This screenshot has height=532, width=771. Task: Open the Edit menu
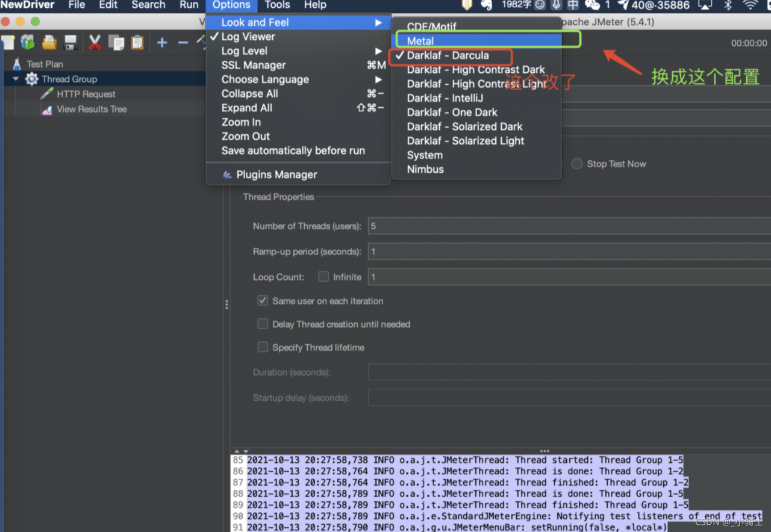point(108,5)
